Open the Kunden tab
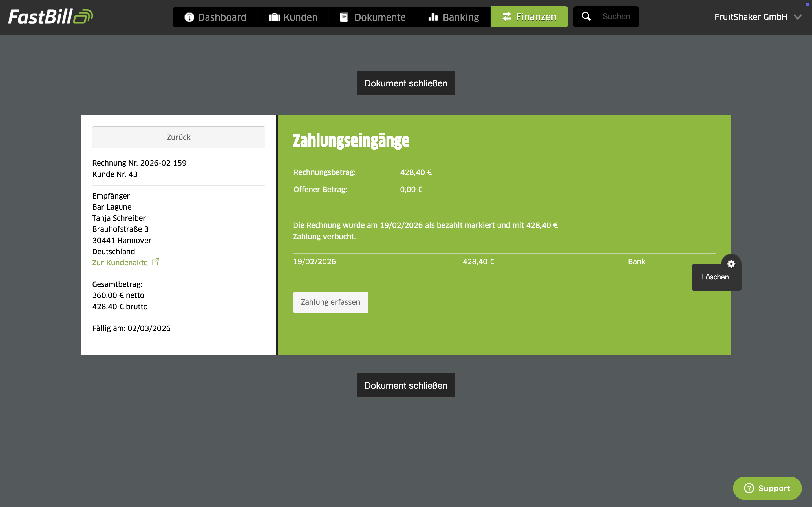The image size is (812, 507). (293, 17)
